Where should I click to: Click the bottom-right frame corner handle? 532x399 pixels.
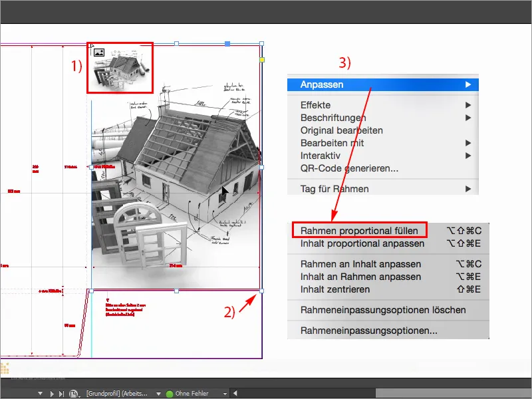261,291
